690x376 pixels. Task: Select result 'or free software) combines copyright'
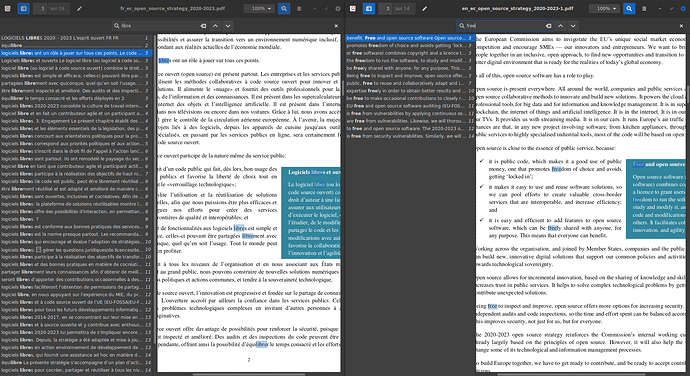[x=409, y=53]
